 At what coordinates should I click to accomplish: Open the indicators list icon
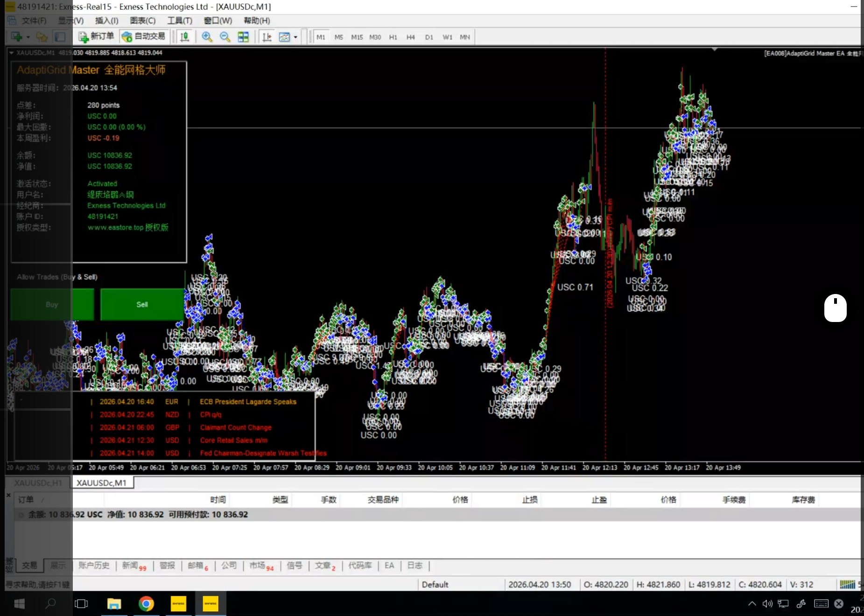284,37
